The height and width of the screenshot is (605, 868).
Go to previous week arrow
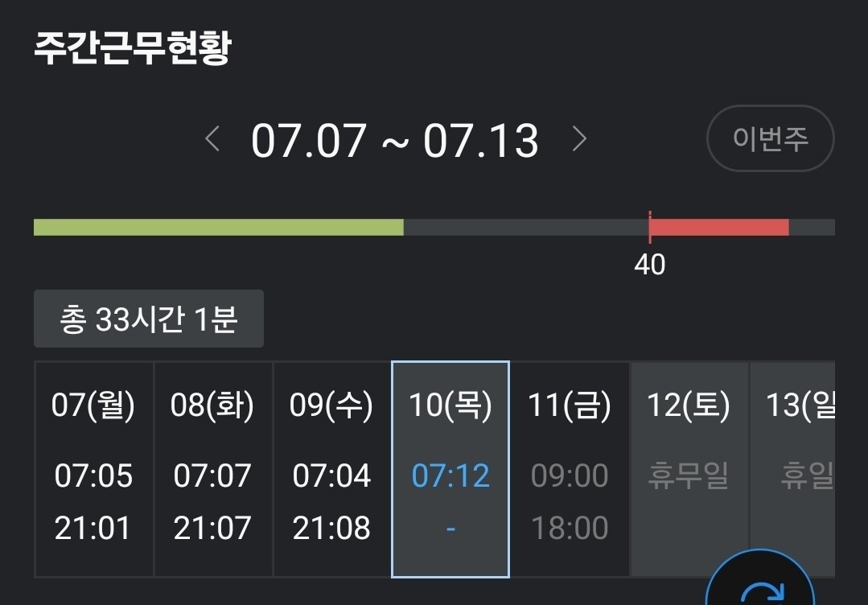point(212,140)
